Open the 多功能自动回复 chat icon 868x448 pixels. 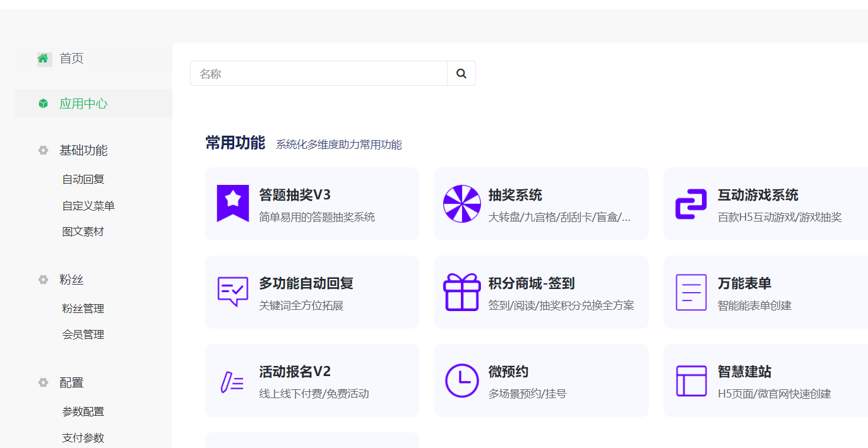pyautogui.click(x=232, y=292)
